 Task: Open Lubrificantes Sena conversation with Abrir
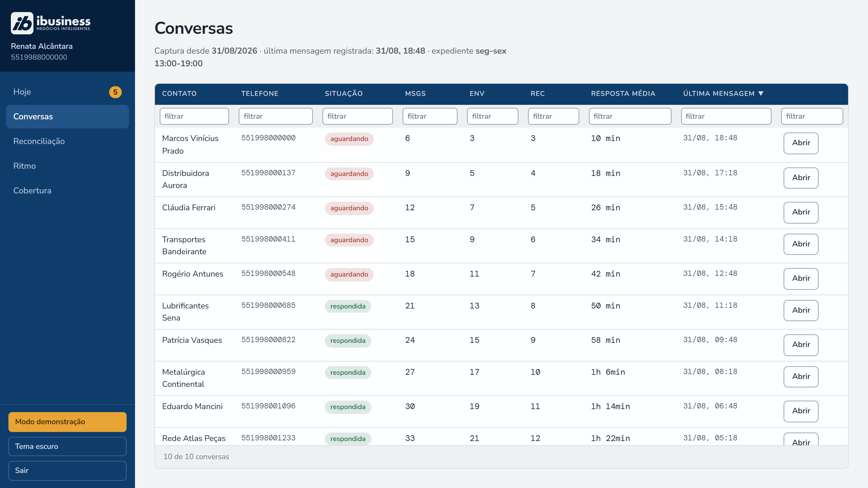click(x=800, y=311)
